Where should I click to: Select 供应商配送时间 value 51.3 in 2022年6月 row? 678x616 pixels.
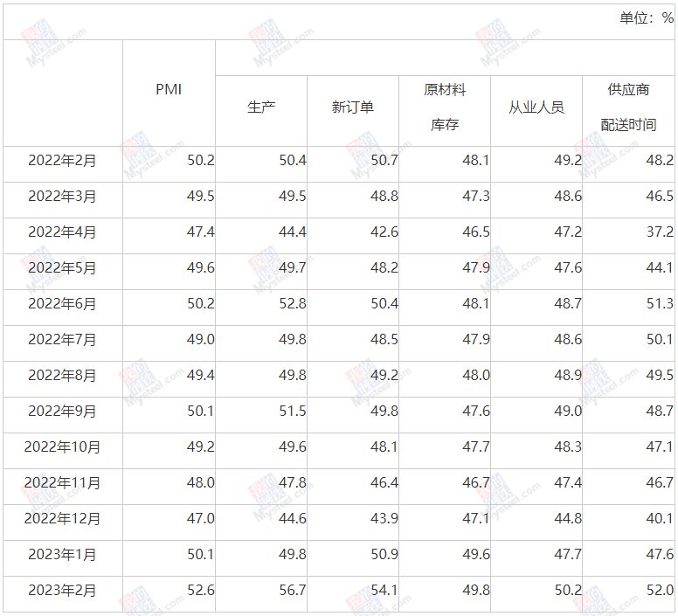660,303
